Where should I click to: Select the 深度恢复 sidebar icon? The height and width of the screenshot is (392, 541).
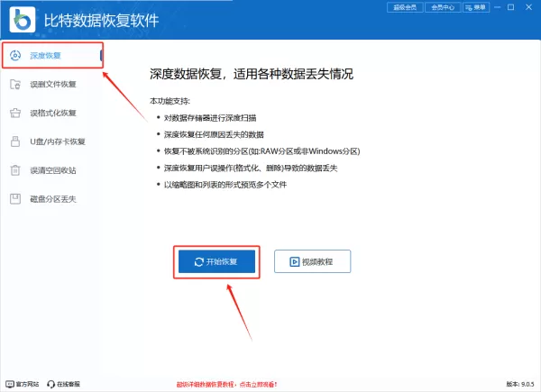tap(15, 55)
